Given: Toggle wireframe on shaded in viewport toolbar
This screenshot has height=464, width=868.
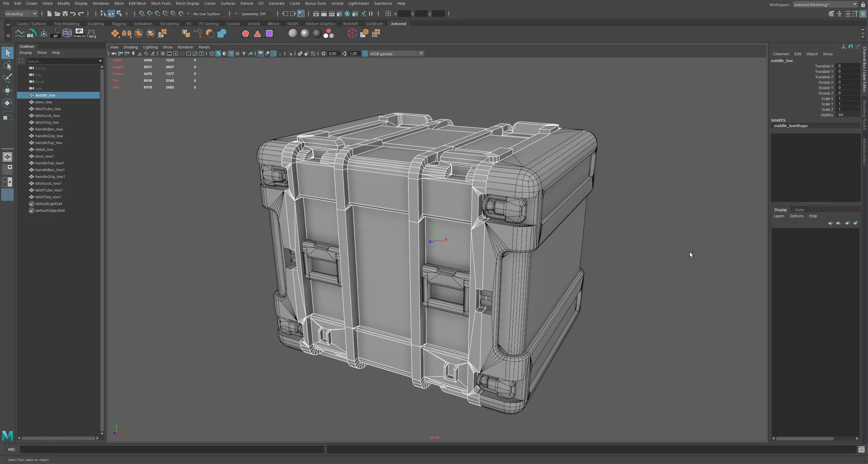Looking at the screenshot, I should (x=231, y=54).
